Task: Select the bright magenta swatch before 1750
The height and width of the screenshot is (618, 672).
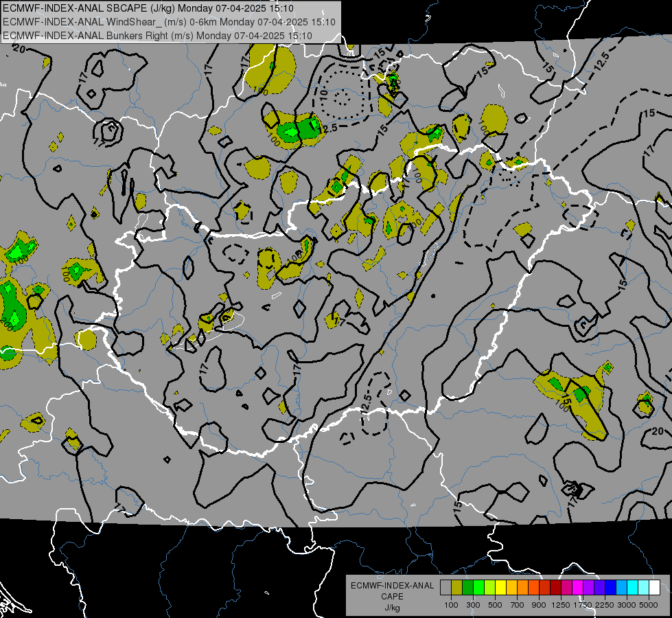Action: (x=578, y=587)
